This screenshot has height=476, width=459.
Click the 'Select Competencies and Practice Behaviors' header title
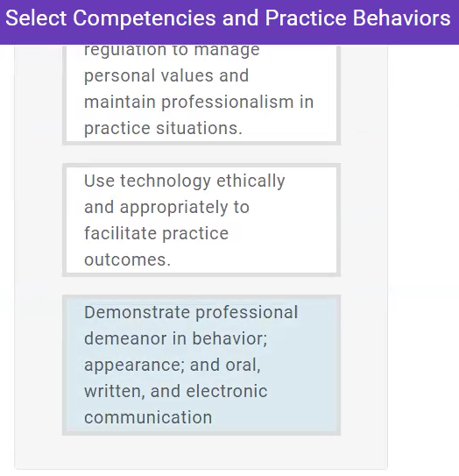coord(228,18)
